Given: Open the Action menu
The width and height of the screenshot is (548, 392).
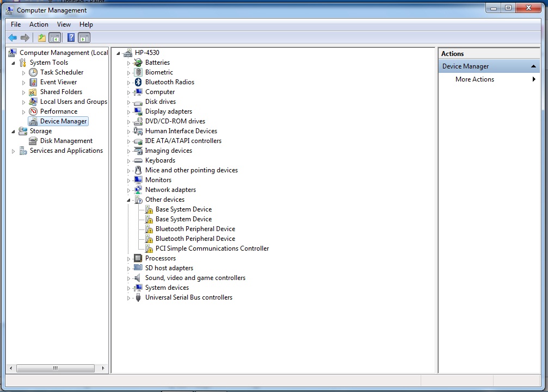Looking at the screenshot, I should click(39, 24).
